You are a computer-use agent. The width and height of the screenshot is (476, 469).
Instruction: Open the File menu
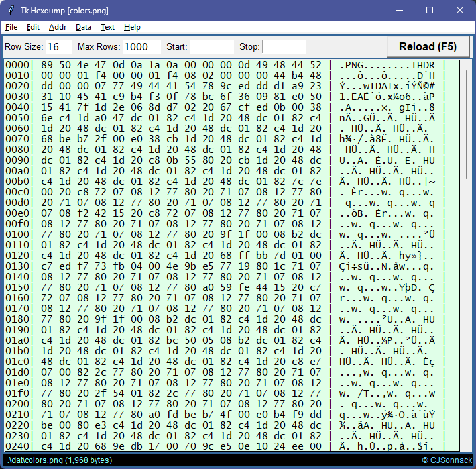point(11,27)
